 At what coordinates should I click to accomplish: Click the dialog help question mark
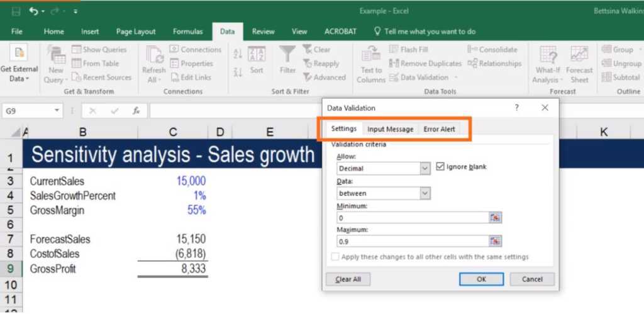pos(517,108)
